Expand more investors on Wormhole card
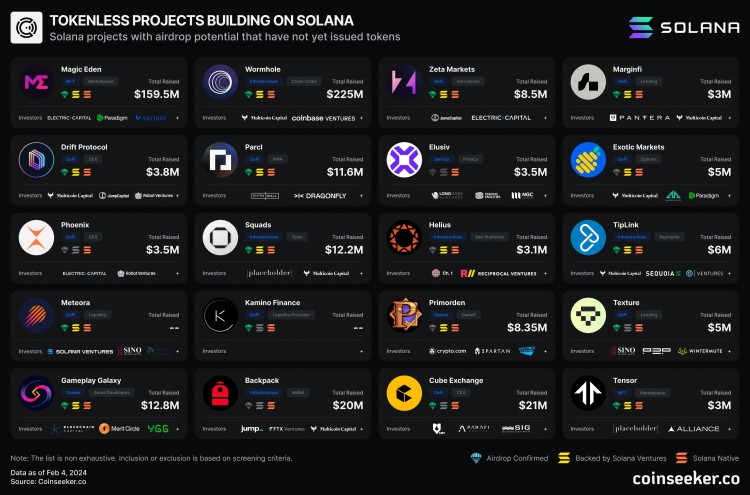 (x=361, y=117)
